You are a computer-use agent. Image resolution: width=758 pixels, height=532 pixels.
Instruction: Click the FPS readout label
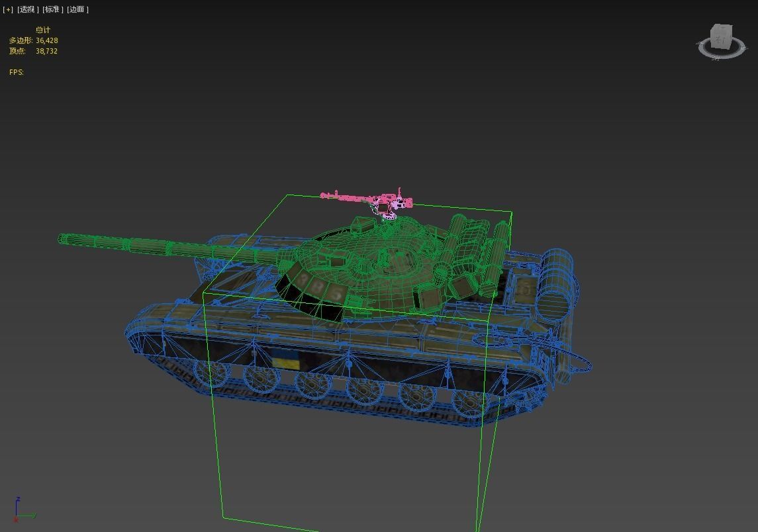(x=17, y=72)
